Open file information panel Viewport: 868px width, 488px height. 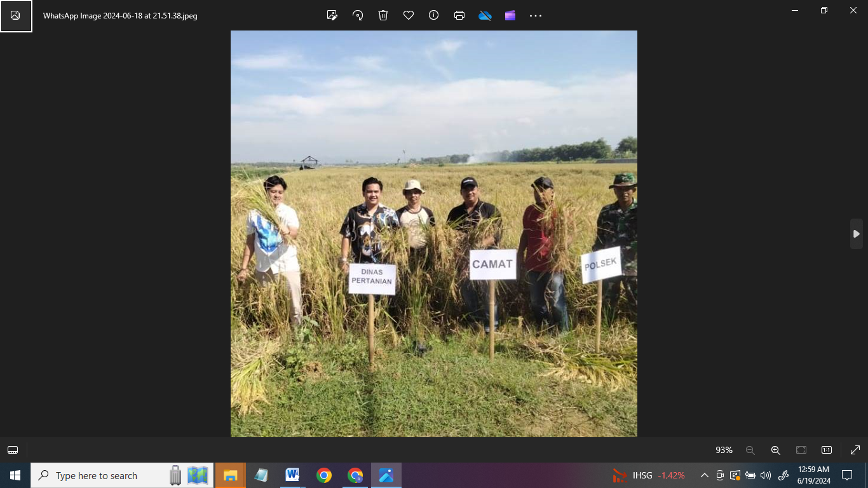click(433, 15)
